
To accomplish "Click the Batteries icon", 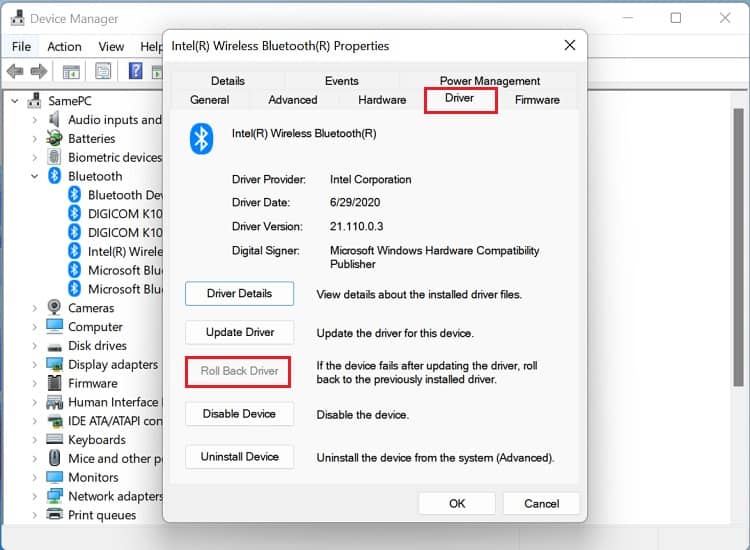I will [x=54, y=138].
